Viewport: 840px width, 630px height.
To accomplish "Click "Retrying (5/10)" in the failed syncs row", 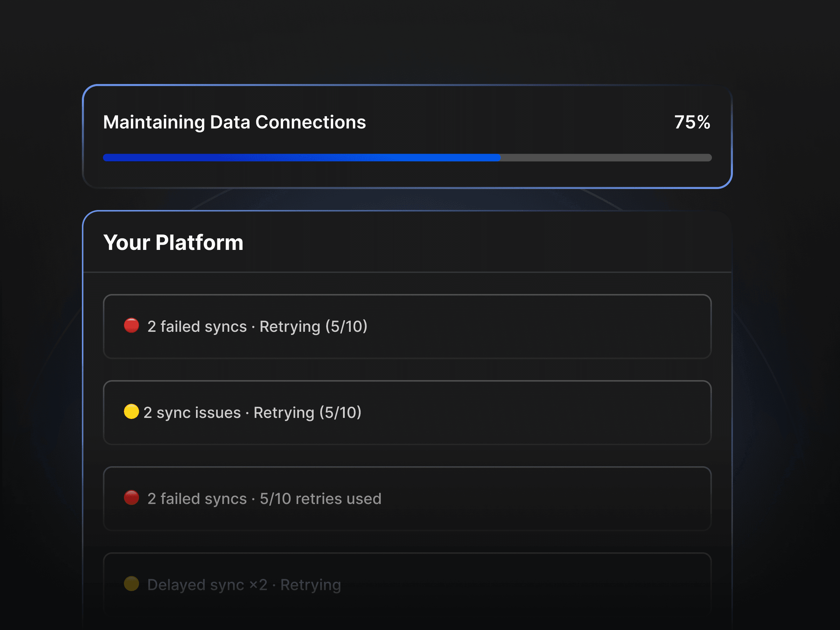I will click(x=313, y=327).
